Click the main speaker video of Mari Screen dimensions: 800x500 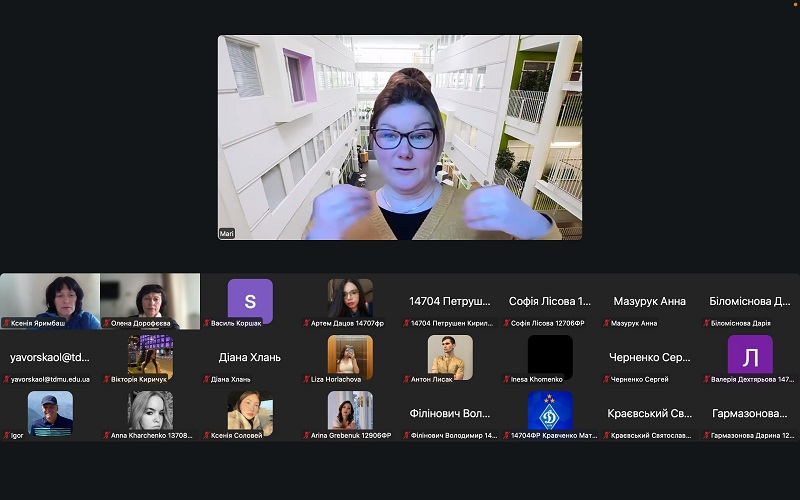pos(400,137)
